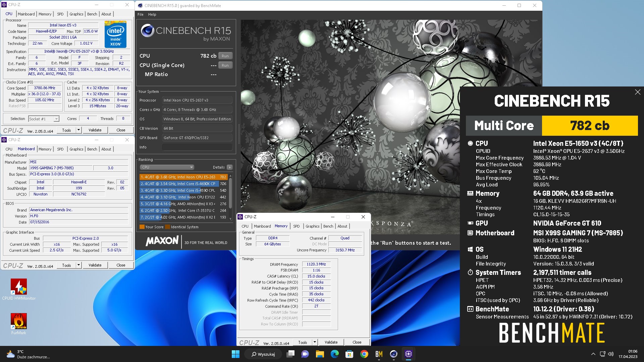Expand Tools dropdown arrow in CPU window

coord(78,130)
